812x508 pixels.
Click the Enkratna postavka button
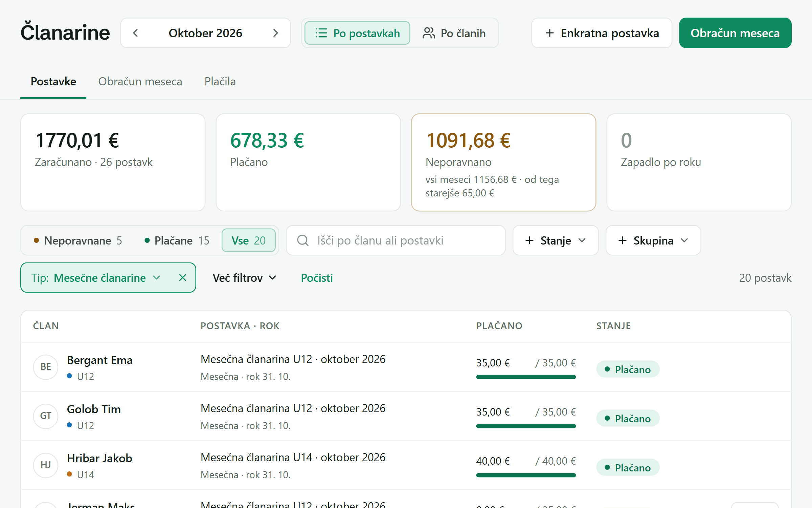(602, 33)
